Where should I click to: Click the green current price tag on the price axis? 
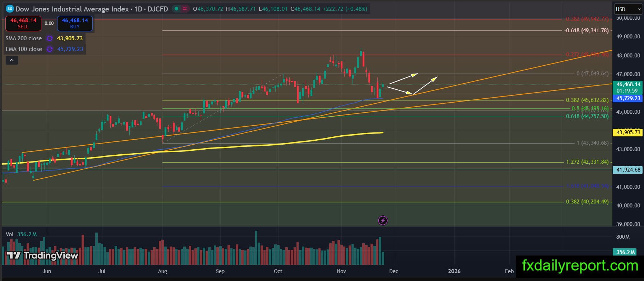[628, 88]
